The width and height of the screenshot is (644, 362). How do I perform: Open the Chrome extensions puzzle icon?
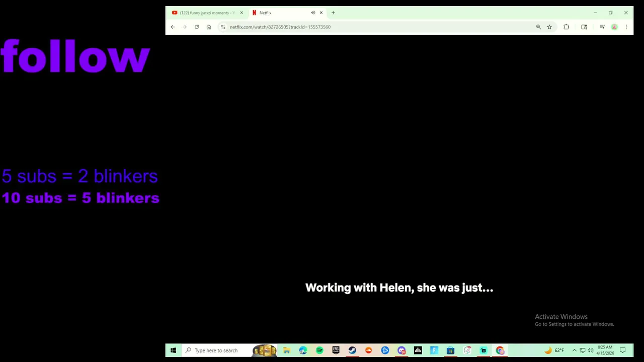(566, 27)
